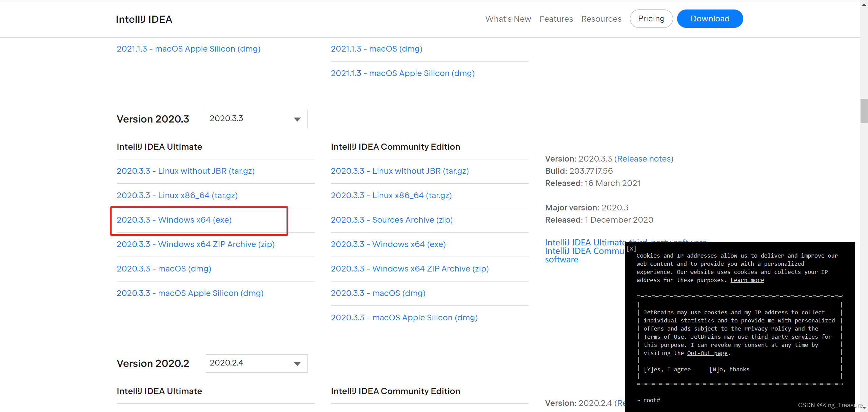Open Learn more link in cookie notice
Image resolution: width=868 pixels, height=412 pixels.
click(747, 280)
